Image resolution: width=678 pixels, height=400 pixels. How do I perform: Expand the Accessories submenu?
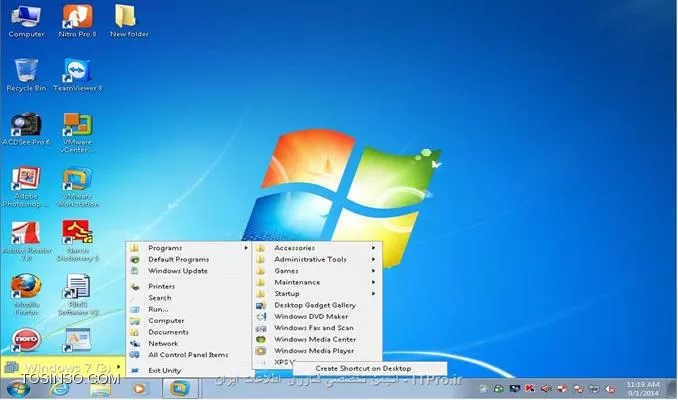pos(316,248)
